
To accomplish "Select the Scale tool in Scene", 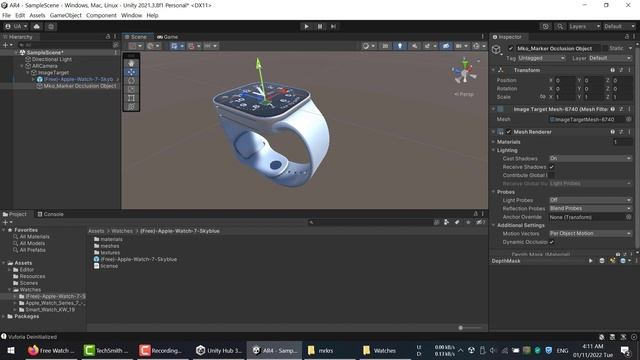I will tap(131, 89).
